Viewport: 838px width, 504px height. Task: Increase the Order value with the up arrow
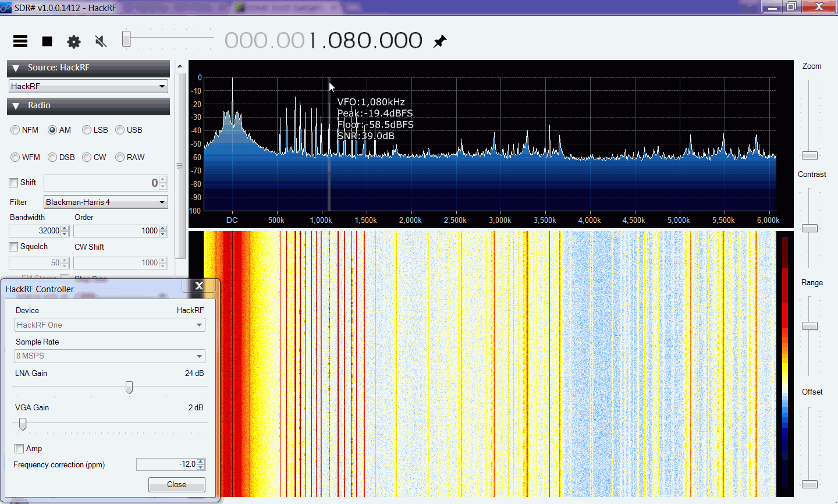(163, 228)
